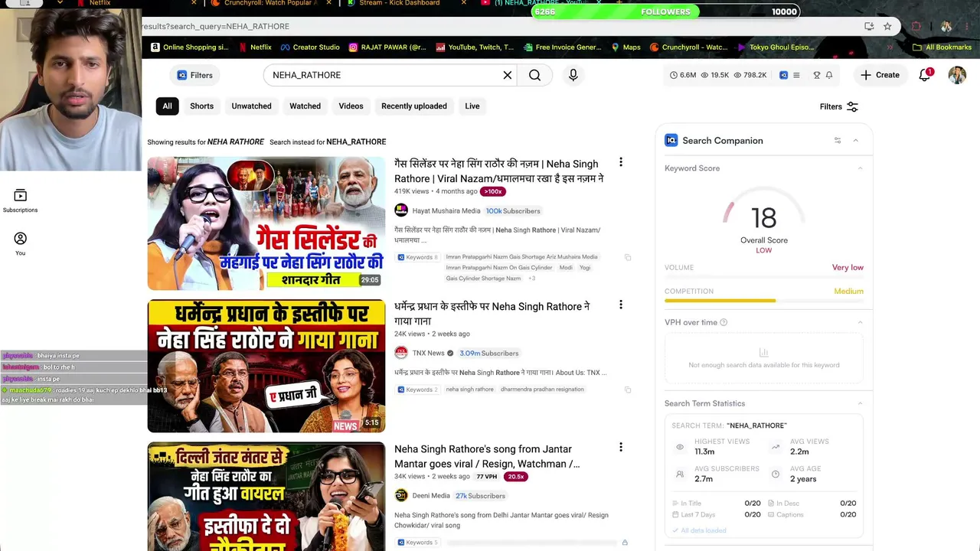Click the 'Modi' keyword tag

566,268
